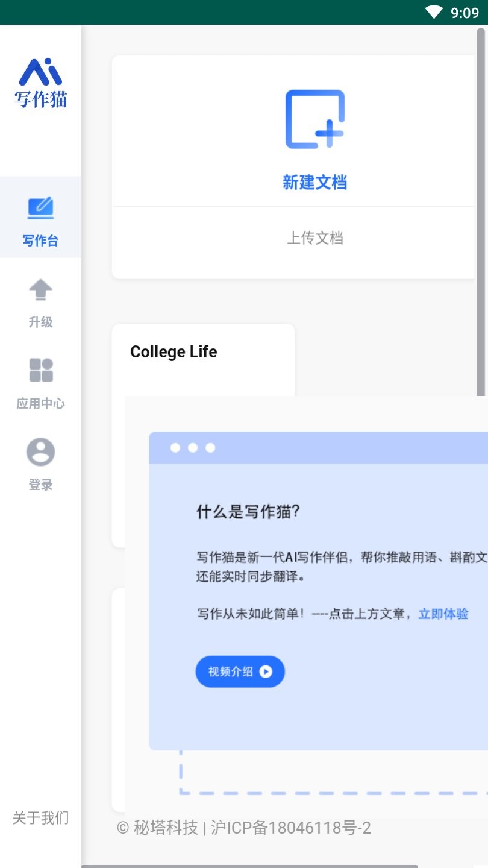Click the 新建文档 text
The width and height of the screenshot is (488, 868).
314,182
